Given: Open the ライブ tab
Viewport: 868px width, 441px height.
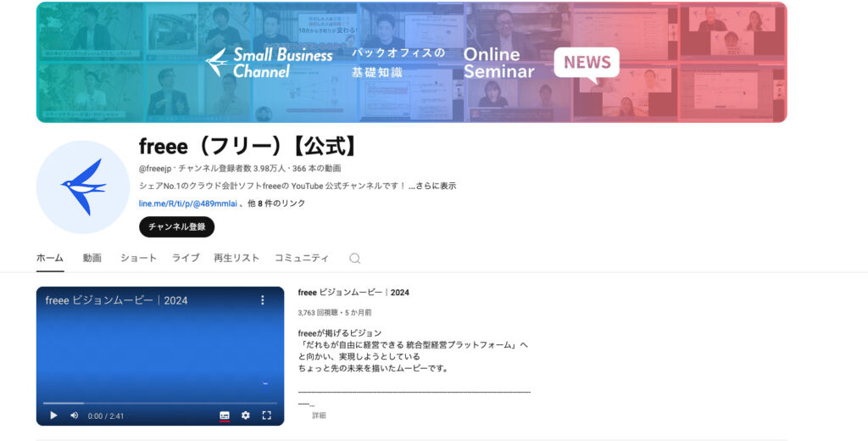Looking at the screenshot, I should (186, 258).
